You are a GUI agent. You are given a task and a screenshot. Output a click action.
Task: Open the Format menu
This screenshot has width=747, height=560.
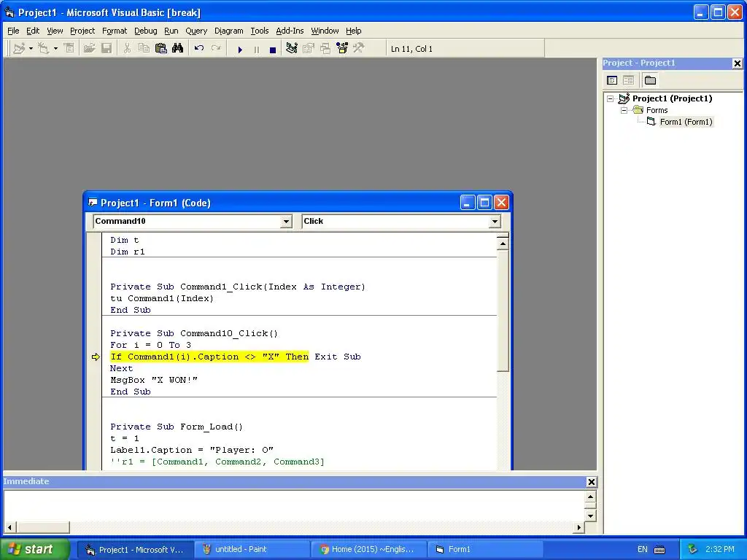[x=115, y=31]
